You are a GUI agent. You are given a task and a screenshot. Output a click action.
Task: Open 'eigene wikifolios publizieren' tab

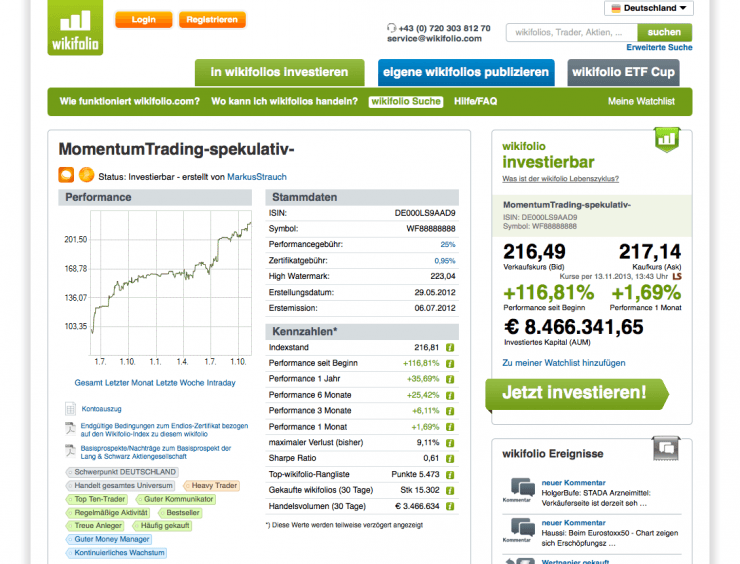466,72
